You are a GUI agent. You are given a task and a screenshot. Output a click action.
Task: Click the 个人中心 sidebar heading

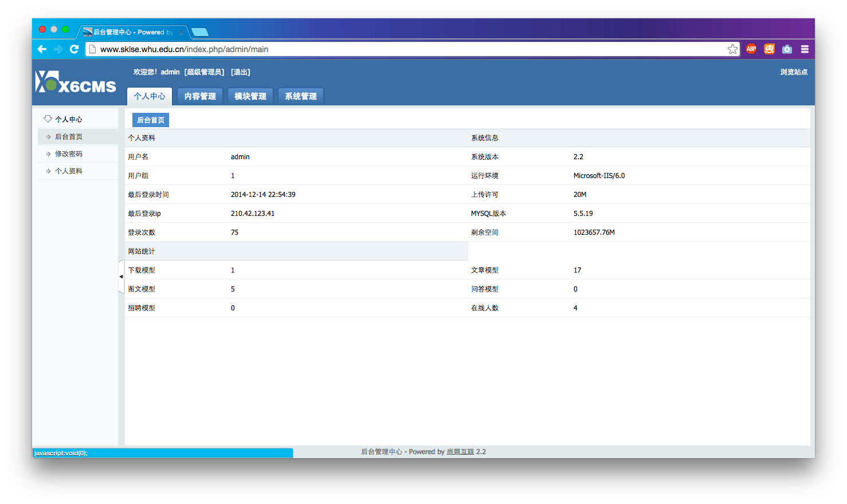[69, 119]
